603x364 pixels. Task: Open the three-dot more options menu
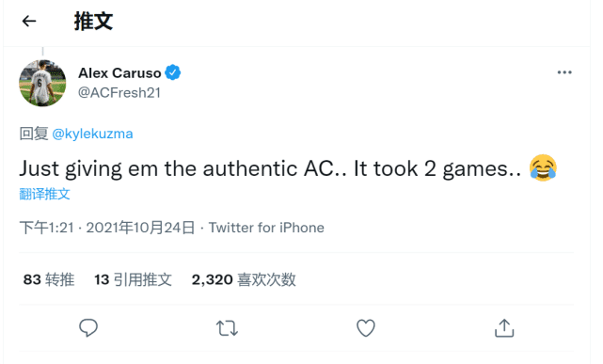564,72
